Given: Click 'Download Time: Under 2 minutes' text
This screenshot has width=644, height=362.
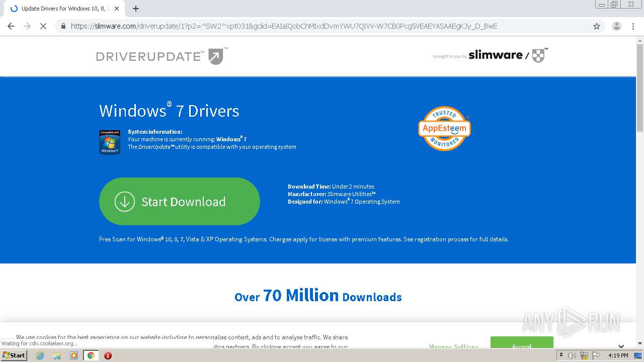Looking at the screenshot, I should 331,187.
